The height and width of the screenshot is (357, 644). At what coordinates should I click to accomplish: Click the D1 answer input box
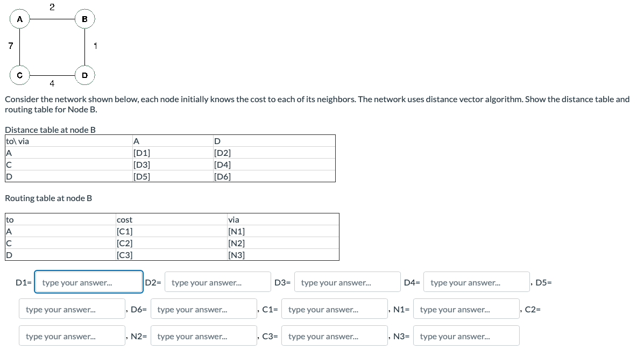[x=89, y=282]
